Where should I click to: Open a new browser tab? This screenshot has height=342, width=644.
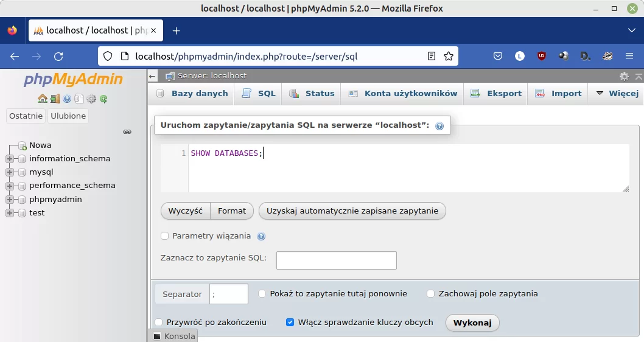(176, 31)
